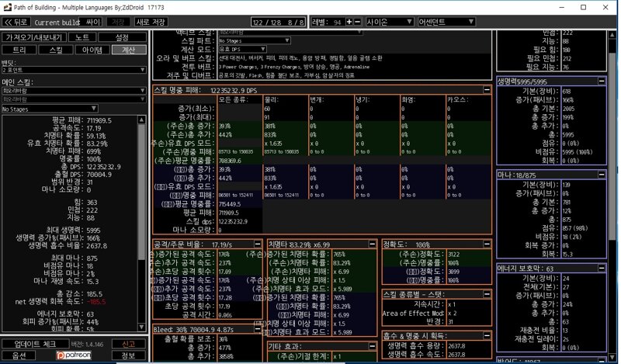Switch to the 스킬 tab
This screenshot has height=364, width=621.
tap(56, 50)
